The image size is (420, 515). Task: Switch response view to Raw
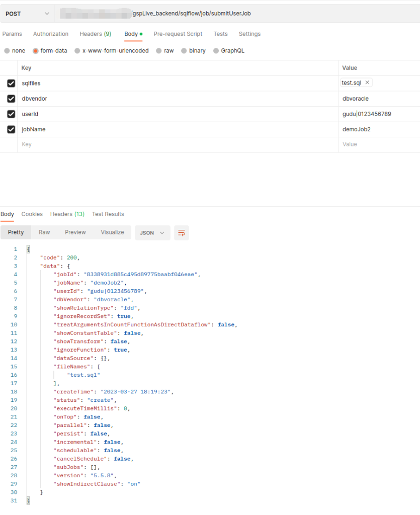(44, 232)
